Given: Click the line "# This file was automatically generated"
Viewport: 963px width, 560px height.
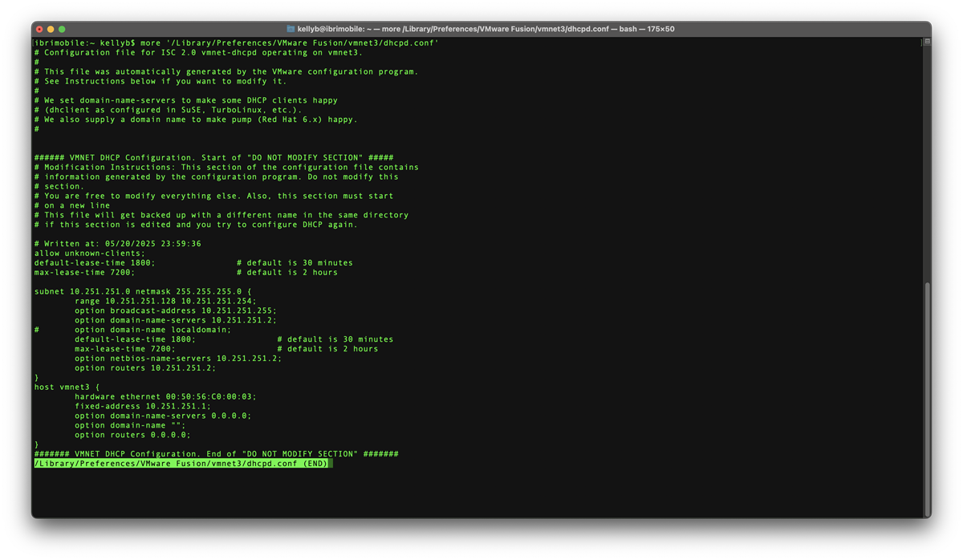Looking at the screenshot, I should 226,72.
